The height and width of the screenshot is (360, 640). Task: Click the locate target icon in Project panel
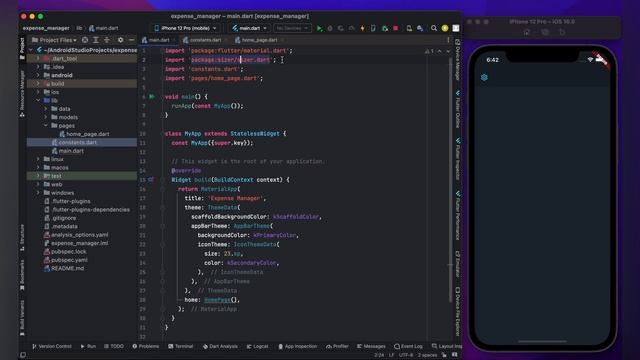pyautogui.click(x=85, y=40)
